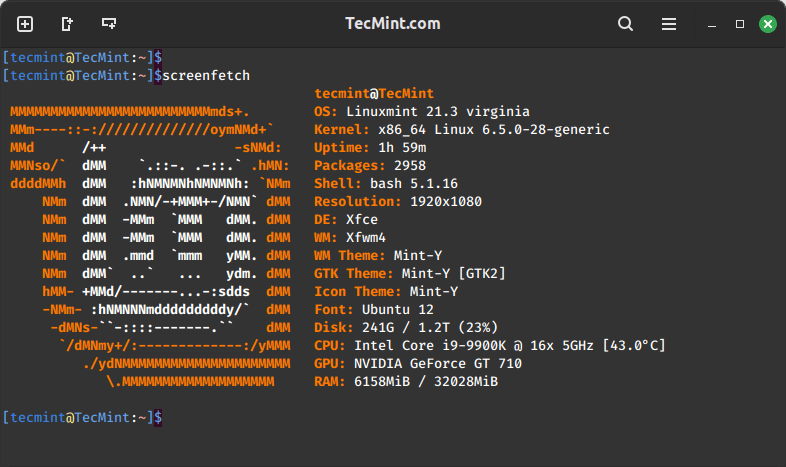Add a terminal below using the toolbar icon
786x467 pixels.
click(x=108, y=23)
